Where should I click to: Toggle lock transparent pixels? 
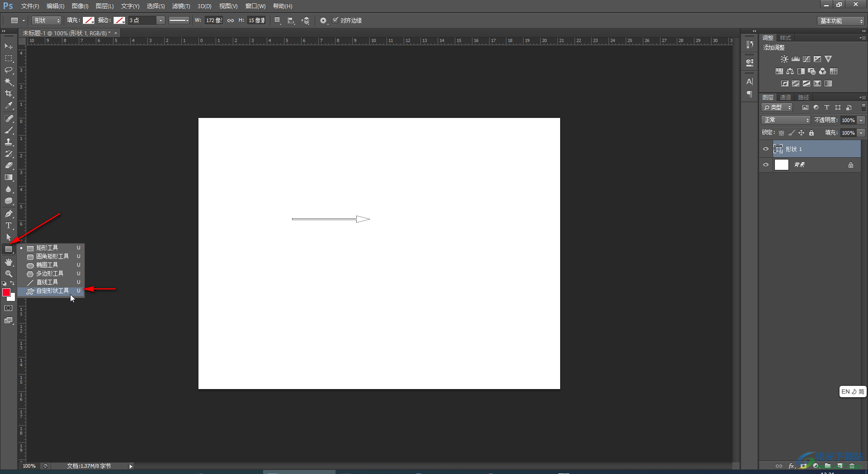coord(781,133)
